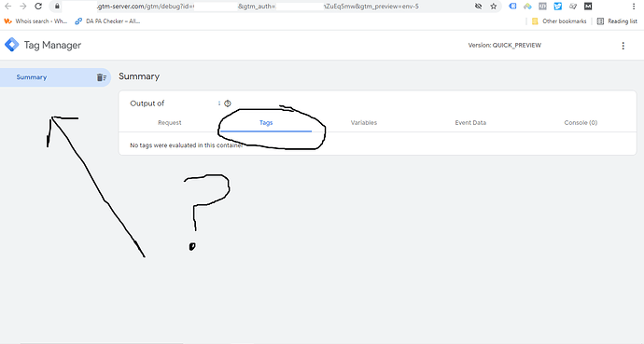
Task: Click the Summary heading
Action: tap(139, 76)
